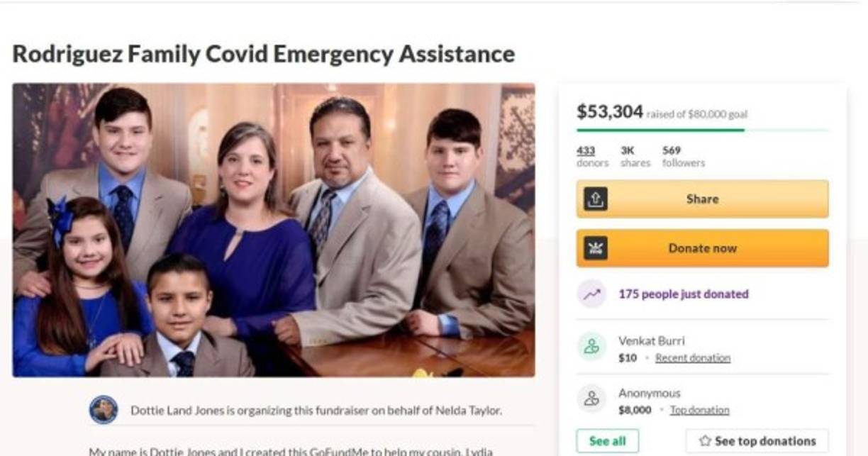Click the See all button

(x=607, y=441)
